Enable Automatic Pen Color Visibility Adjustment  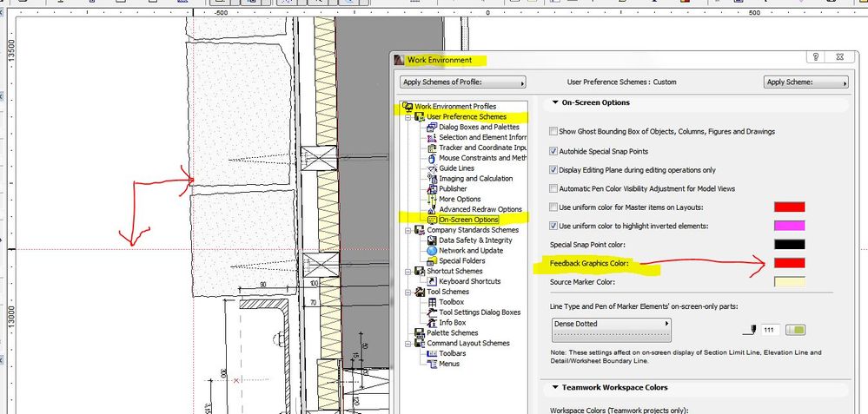(x=553, y=188)
